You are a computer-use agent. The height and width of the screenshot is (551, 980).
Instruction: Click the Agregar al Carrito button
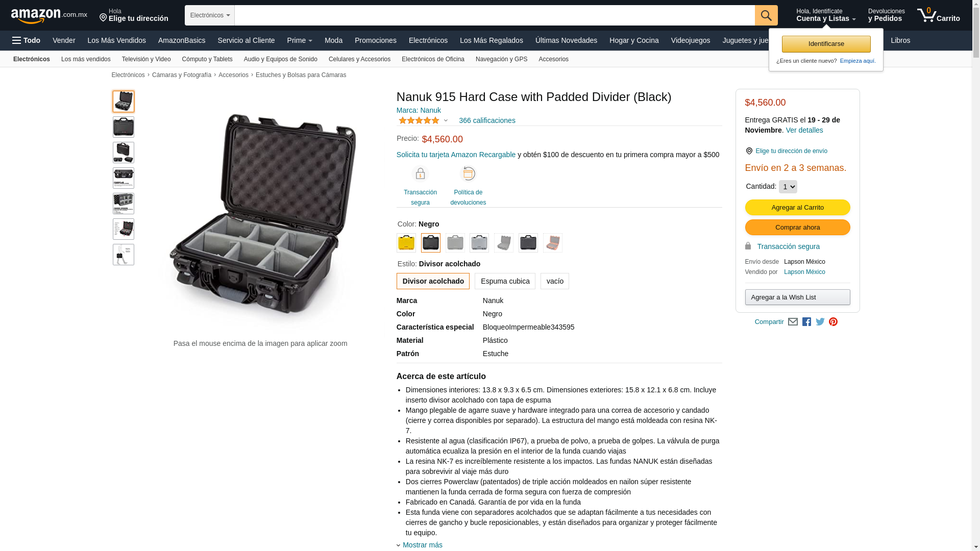point(797,207)
